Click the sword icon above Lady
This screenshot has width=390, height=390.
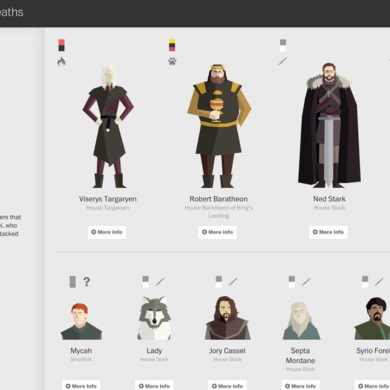click(160, 282)
